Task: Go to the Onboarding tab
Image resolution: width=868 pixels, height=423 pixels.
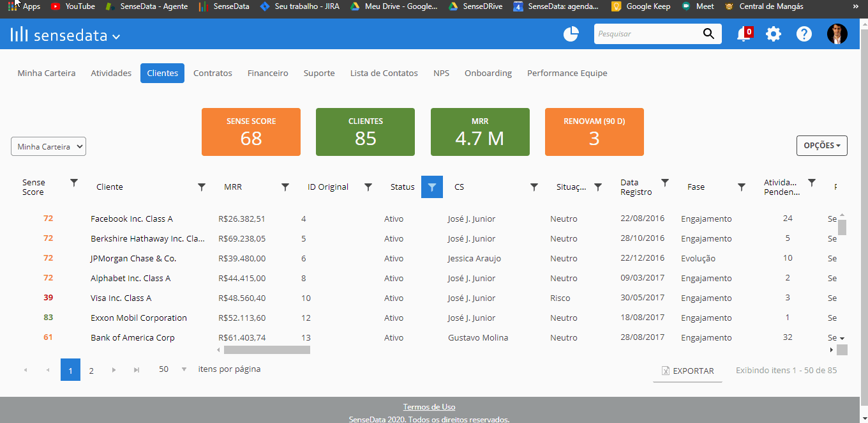Action: [488, 73]
